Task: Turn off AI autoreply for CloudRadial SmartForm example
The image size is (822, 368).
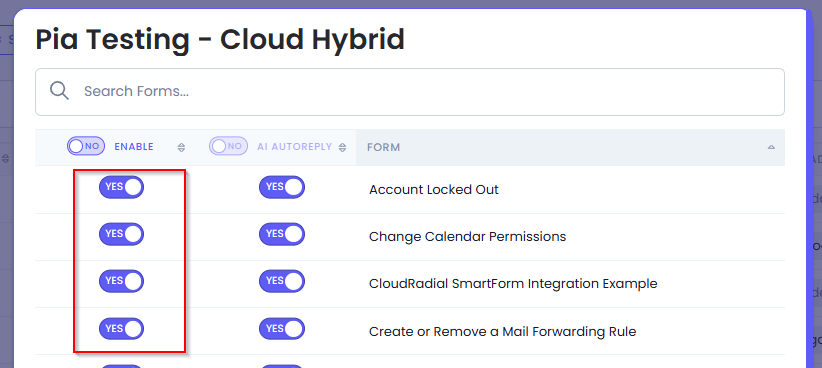Action: pos(282,282)
